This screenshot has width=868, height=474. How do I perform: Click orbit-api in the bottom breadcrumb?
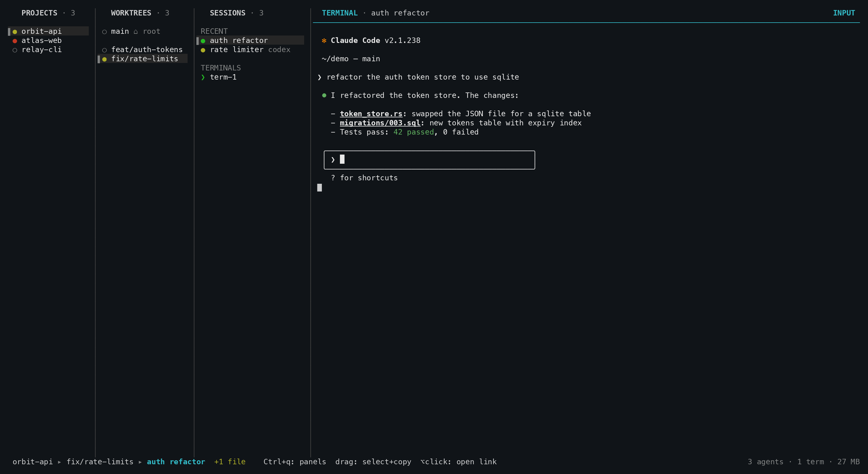[33, 461]
